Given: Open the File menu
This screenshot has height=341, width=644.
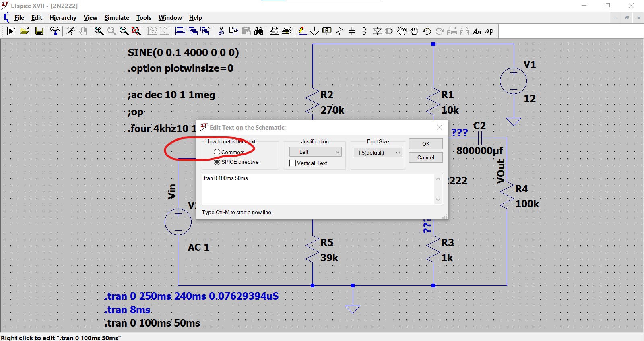Looking at the screenshot, I should pyautogui.click(x=19, y=18).
